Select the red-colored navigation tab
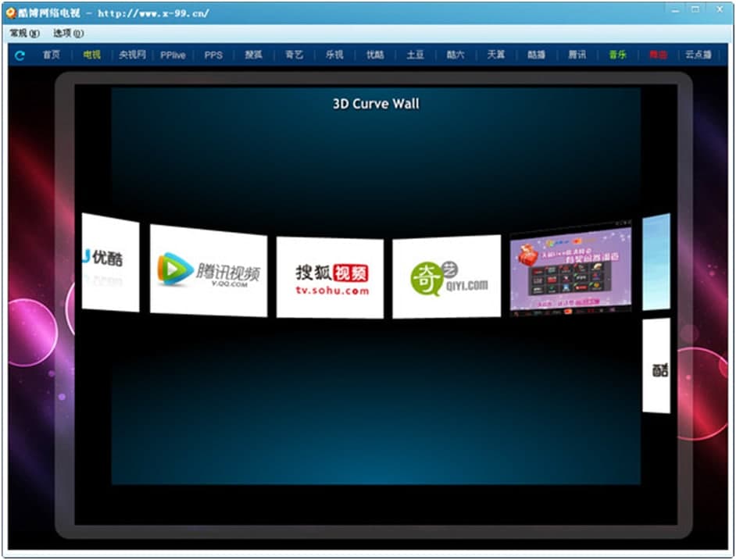This screenshot has width=736, height=560. 658,55
